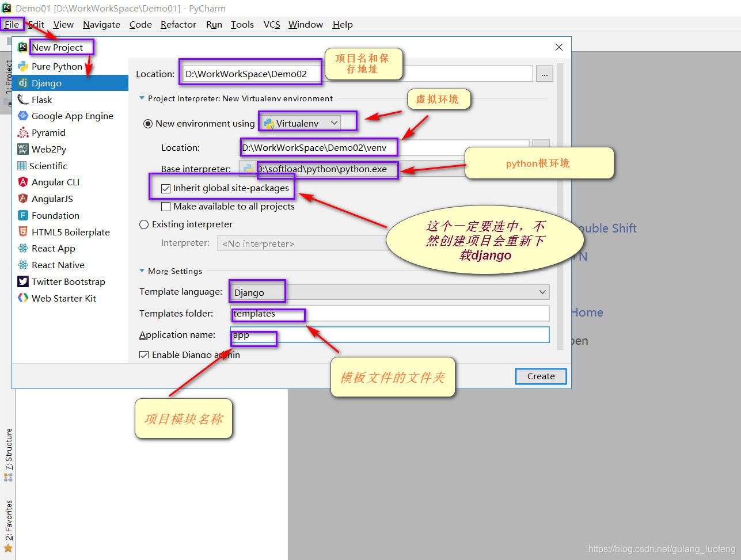Pick the Scientific project icon
Screen dimensions: 741x560
(x=22, y=166)
